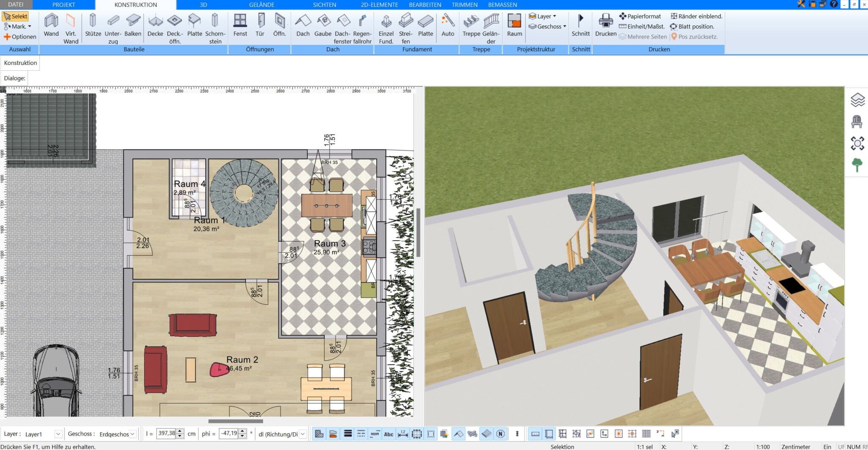
Task: Click the furniture chair icon in sidebar
Action: [857, 122]
